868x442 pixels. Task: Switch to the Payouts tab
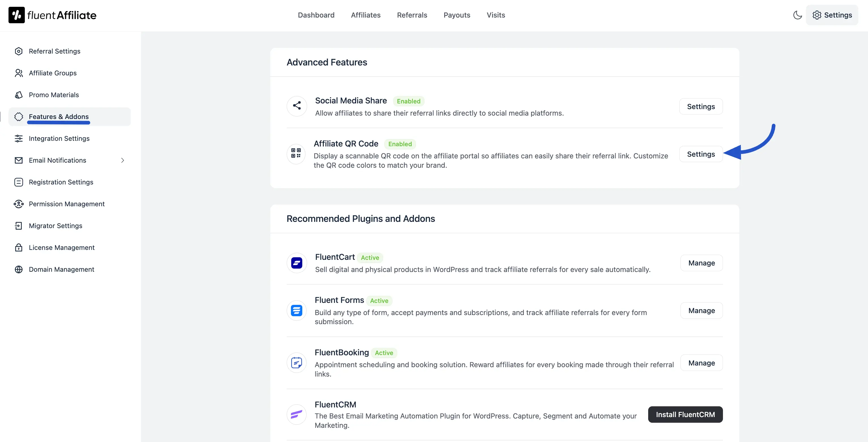point(457,15)
